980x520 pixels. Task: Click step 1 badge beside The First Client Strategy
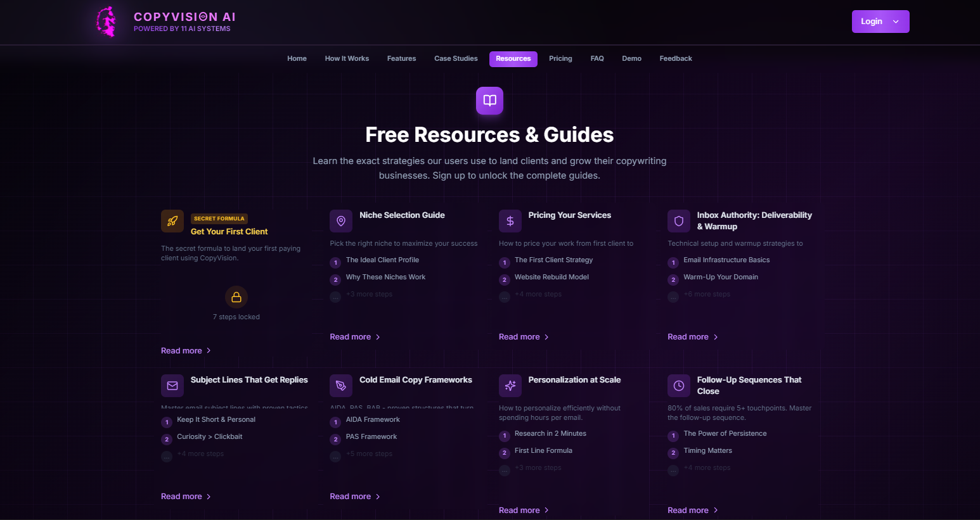pyautogui.click(x=505, y=263)
